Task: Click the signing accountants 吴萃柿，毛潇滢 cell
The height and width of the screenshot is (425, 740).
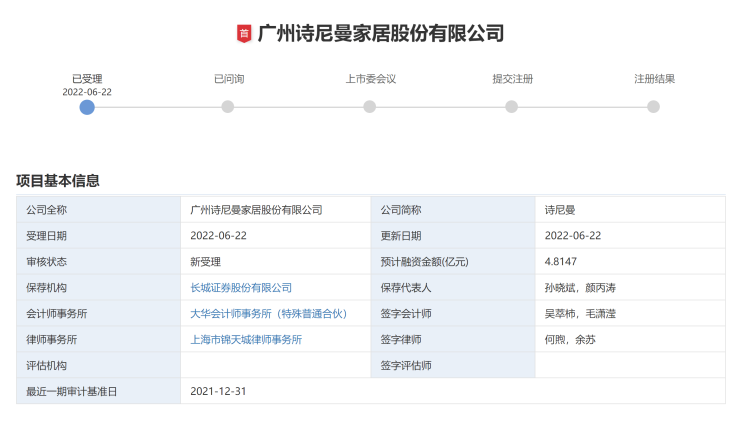Action: [580, 314]
